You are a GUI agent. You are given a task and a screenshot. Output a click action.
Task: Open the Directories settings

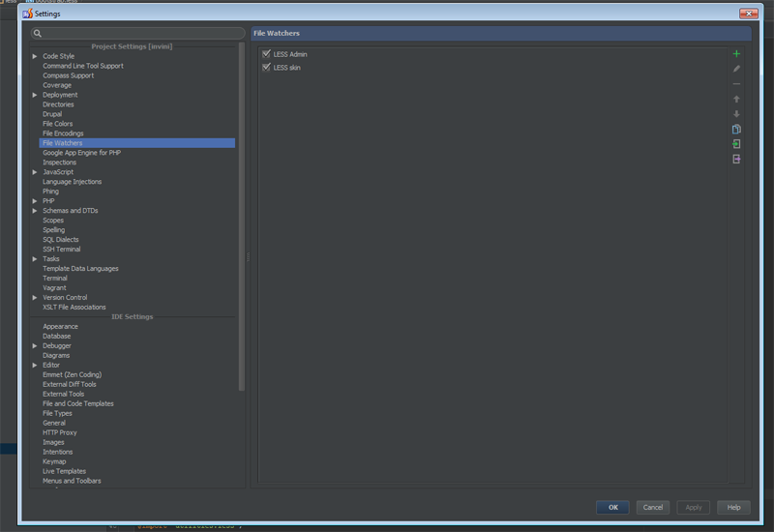pyautogui.click(x=58, y=104)
